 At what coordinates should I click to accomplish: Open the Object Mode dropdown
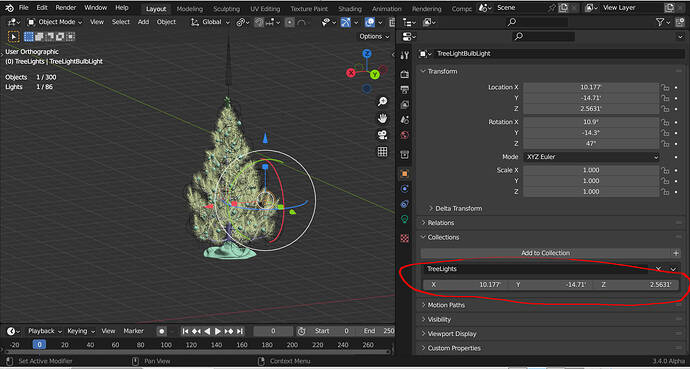55,22
